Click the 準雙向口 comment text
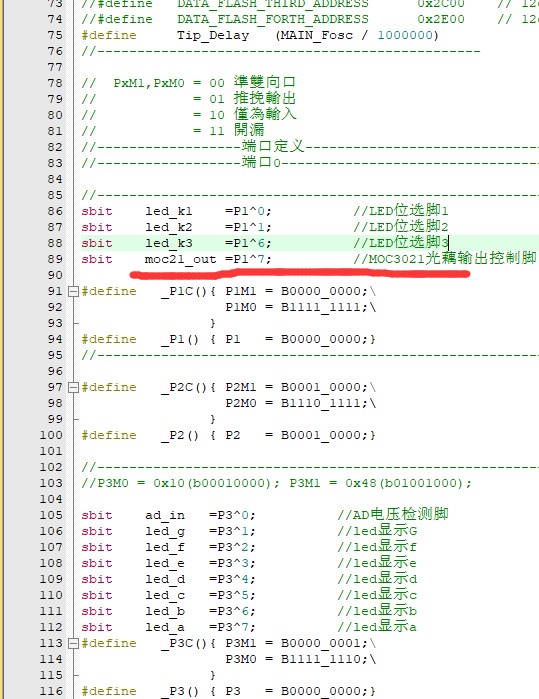 click(264, 82)
